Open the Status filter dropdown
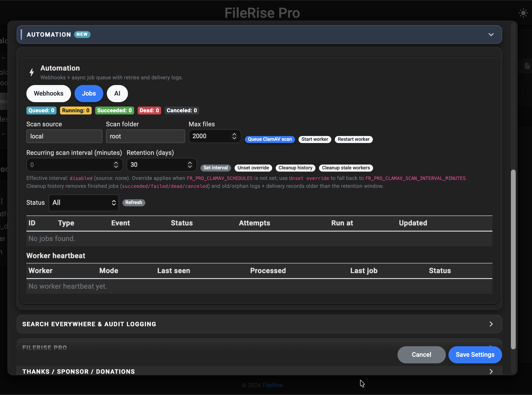The image size is (532, 395). click(84, 203)
